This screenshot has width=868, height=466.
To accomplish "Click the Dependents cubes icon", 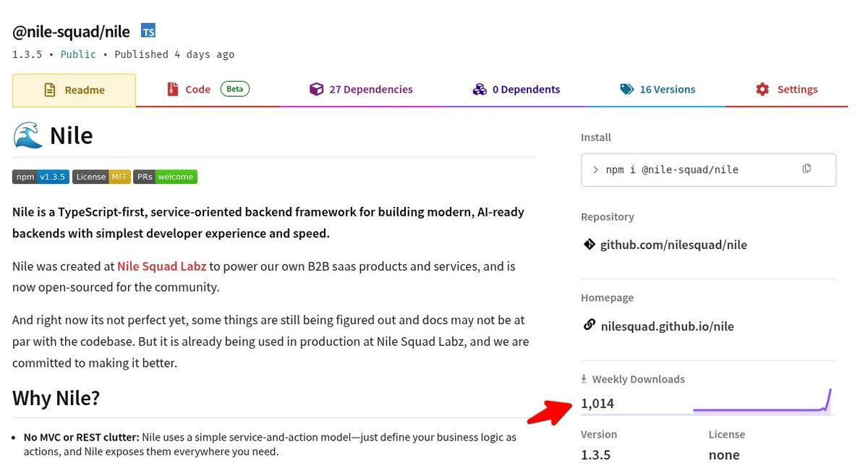I will point(480,89).
